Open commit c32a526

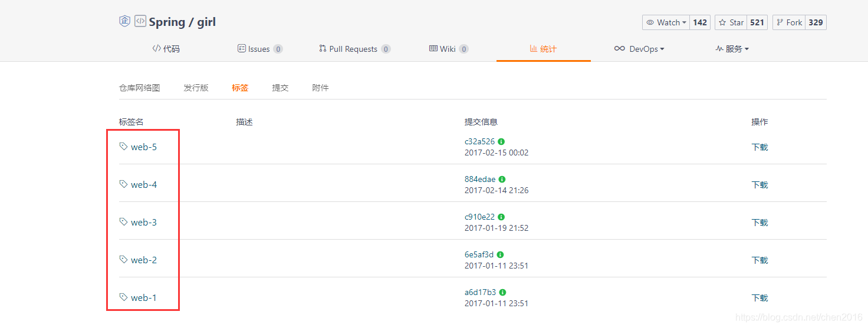click(480, 142)
